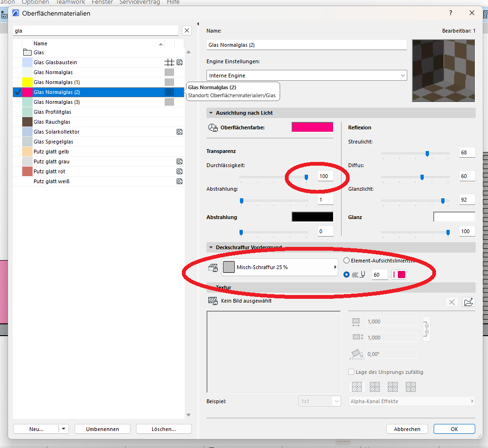The width and height of the screenshot is (488, 448).
Task: Select the fourth texture mirroring pattern icon
Action: pos(411,387)
